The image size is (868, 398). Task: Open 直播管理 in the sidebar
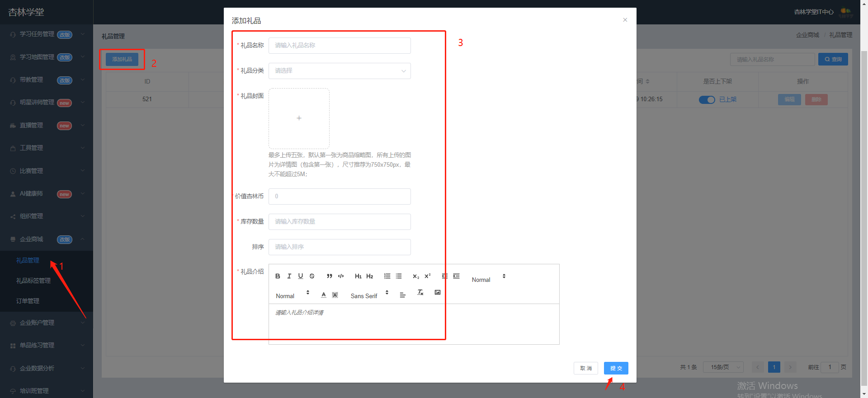[47, 126]
